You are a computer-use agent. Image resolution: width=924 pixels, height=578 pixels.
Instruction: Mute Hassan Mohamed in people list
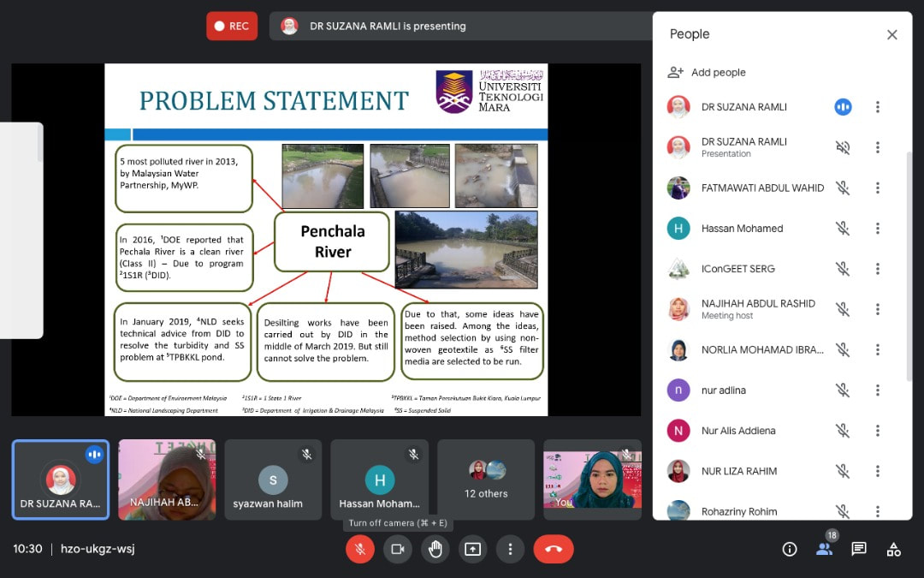point(843,229)
